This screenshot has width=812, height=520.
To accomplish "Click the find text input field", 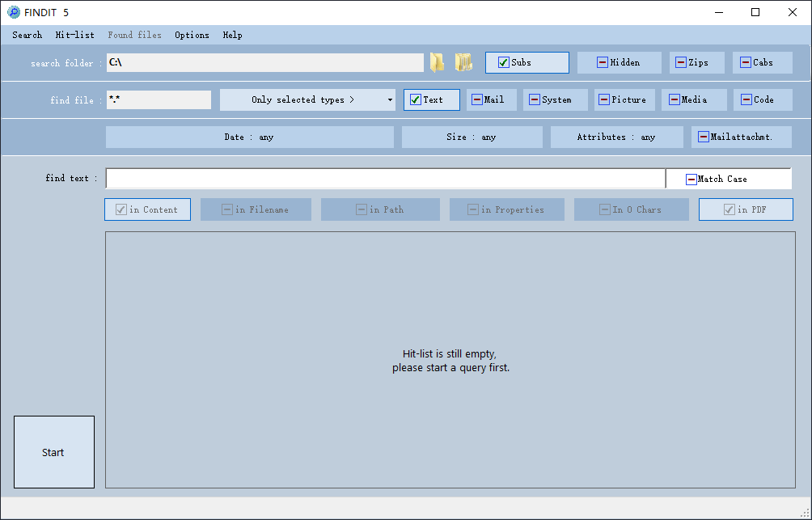I will [x=385, y=179].
